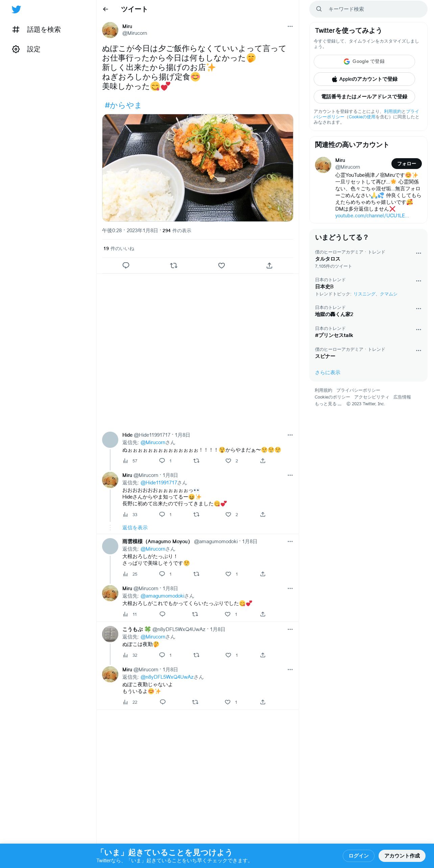Open options for 雨雲模様's reply
The image size is (434, 868).
tap(290, 541)
